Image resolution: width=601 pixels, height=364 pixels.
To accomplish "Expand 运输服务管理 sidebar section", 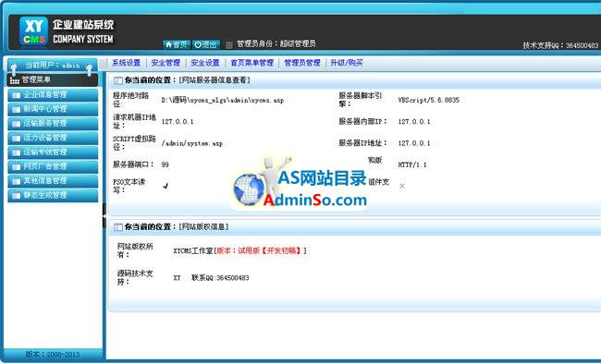I will [x=53, y=124].
